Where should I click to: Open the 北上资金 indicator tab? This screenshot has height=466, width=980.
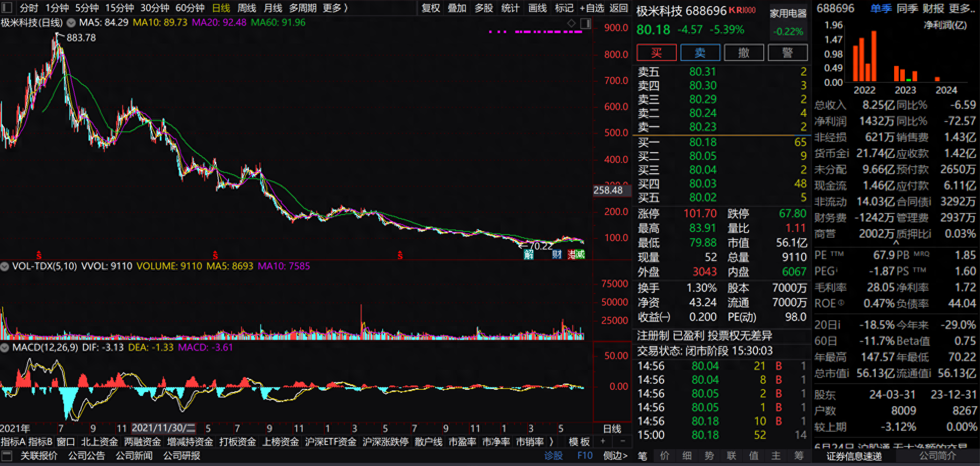[x=99, y=441]
